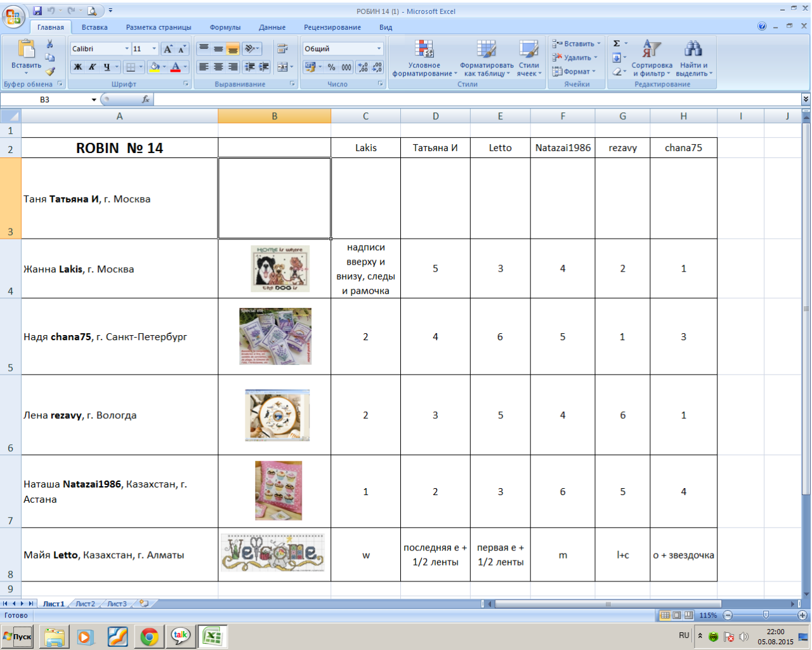The width and height of the screenshot is (812, 650).
Task: Click the Save icon in quick access toolbar
Action: tap(37, 11)
